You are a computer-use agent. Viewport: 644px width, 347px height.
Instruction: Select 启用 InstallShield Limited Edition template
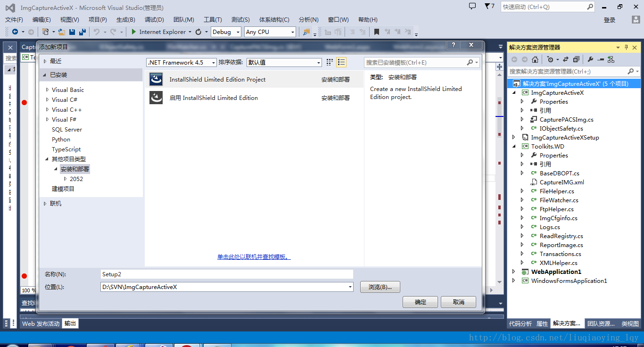pos(254,98)
